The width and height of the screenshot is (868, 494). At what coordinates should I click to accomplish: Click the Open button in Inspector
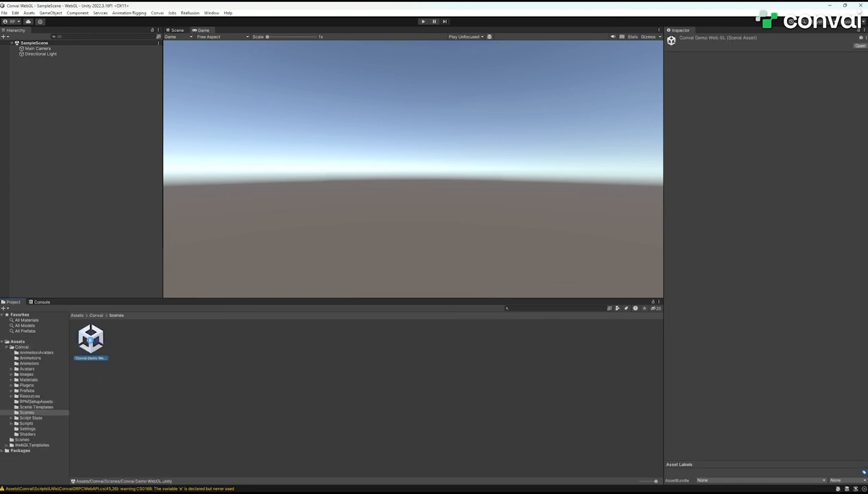coord(860,46)
